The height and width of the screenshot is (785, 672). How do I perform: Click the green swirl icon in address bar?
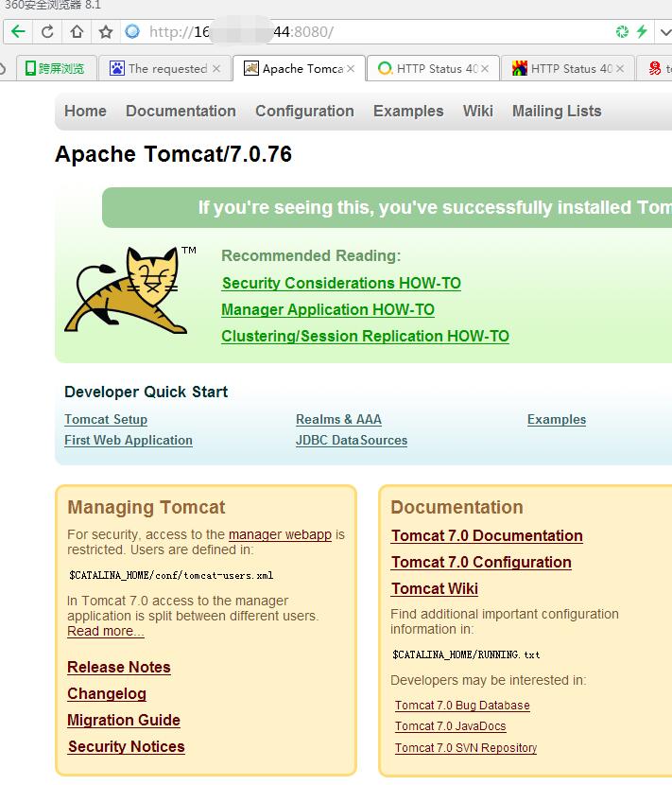[x=622, y=32]
